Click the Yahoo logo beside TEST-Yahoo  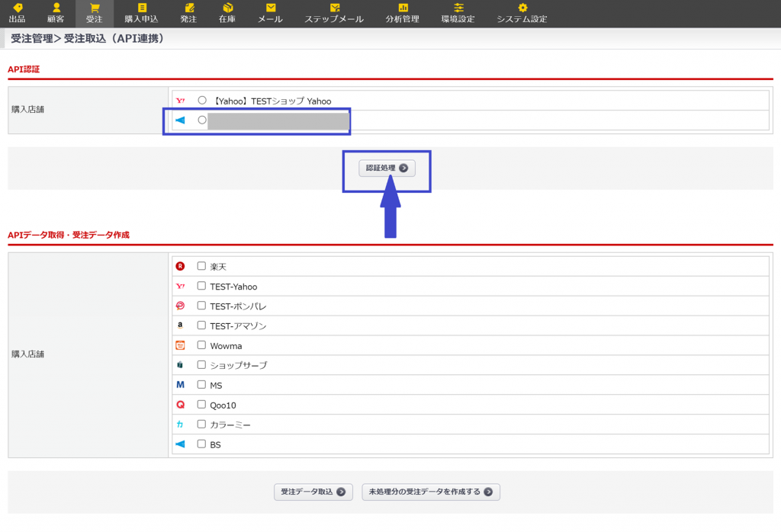pyautogui.click(x=180, y=286)
